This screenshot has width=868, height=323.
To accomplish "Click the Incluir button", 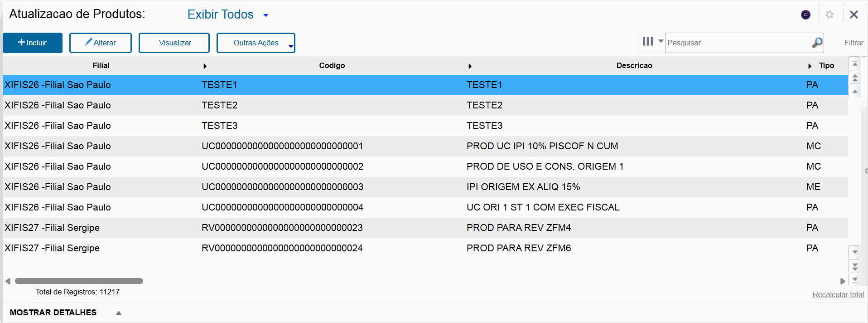I will 33,43.
